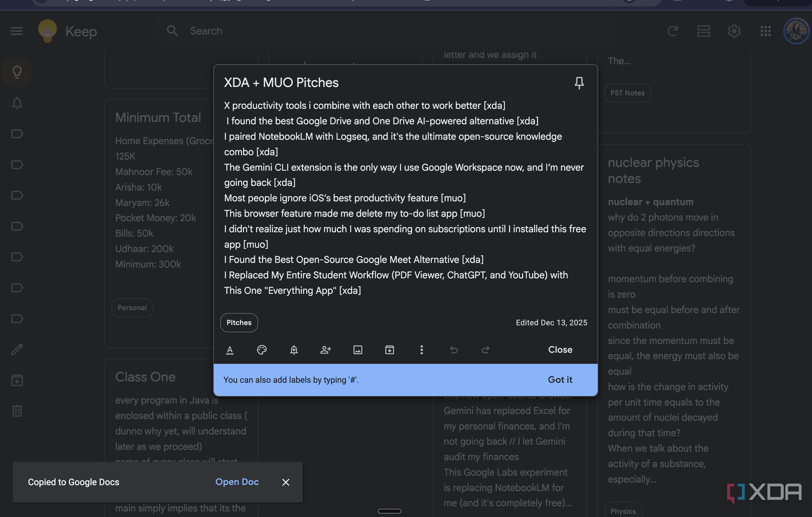Edit the note title XDA + MUO Pitches
The height and width of the screenshot is (517, 812).
(281, 83)
